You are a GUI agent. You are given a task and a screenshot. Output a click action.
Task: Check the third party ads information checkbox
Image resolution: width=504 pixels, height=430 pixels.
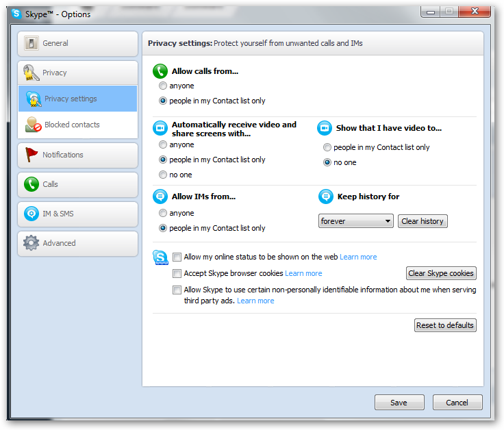tap(177, 290)
